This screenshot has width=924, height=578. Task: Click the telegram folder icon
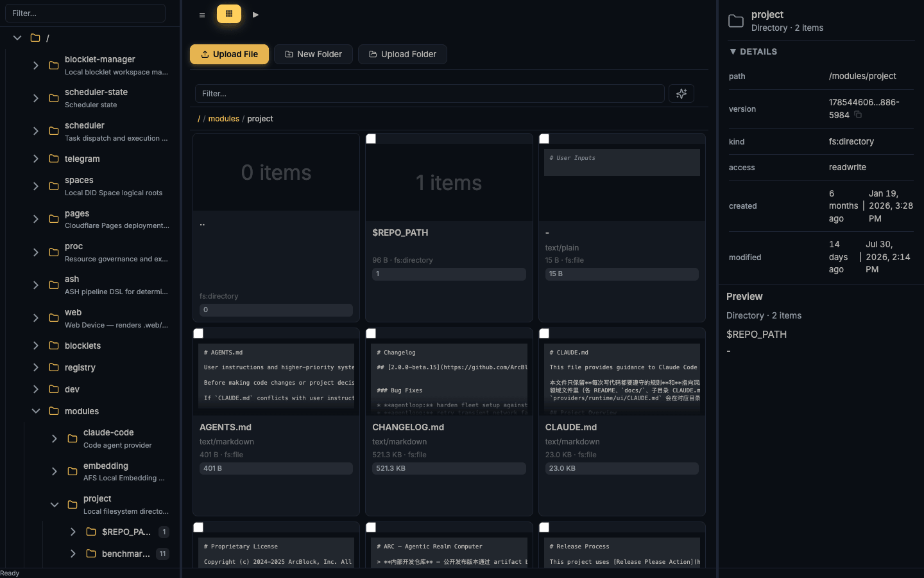[x=54, y=159]
